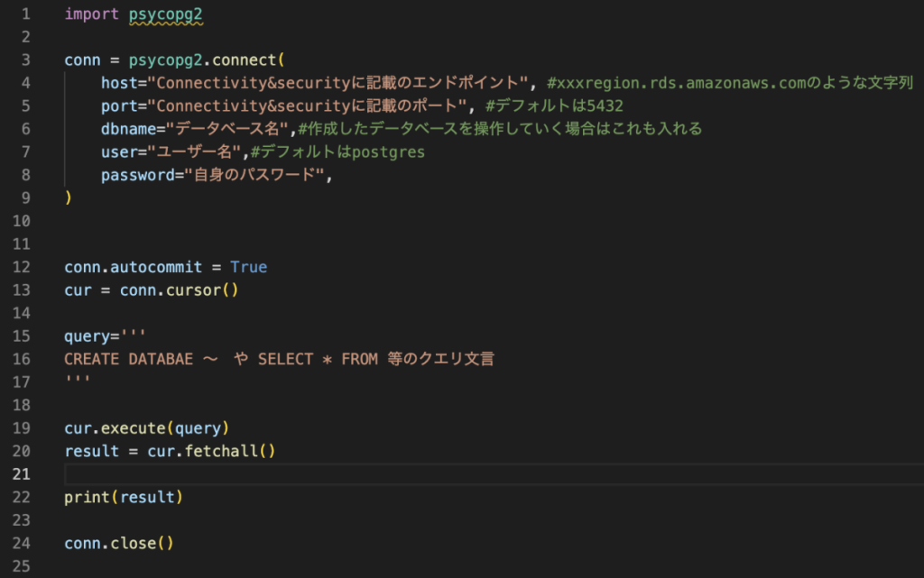Click line number 3 in the gutter
This screenshot has width=924, height=578.
tap(25, 60)
